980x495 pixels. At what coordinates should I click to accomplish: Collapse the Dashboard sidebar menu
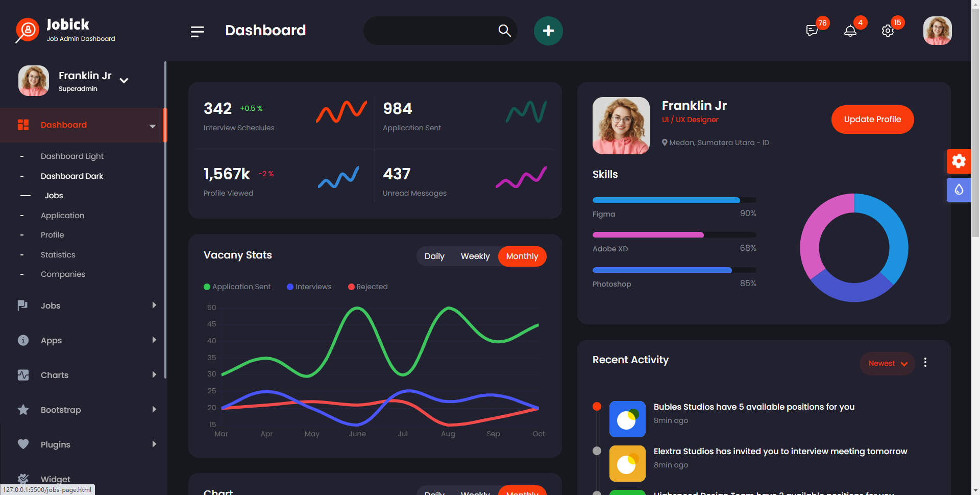(x=153, y=126)
